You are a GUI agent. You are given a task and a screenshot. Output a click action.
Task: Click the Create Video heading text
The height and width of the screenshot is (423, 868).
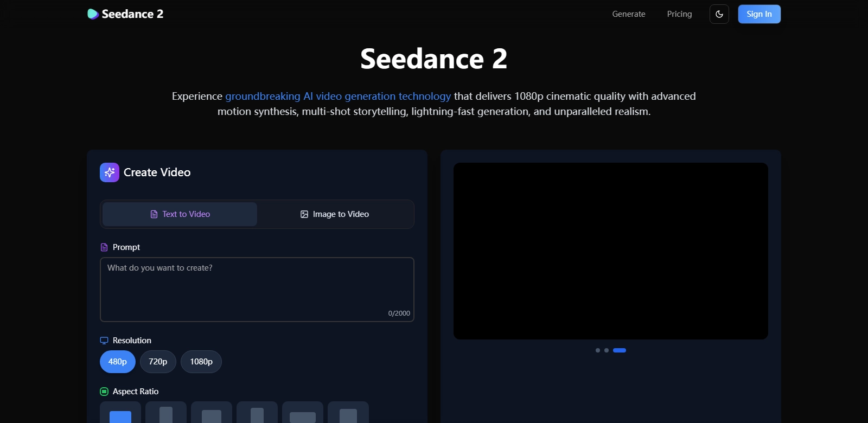pyautogui.click(x=157, y=172)
